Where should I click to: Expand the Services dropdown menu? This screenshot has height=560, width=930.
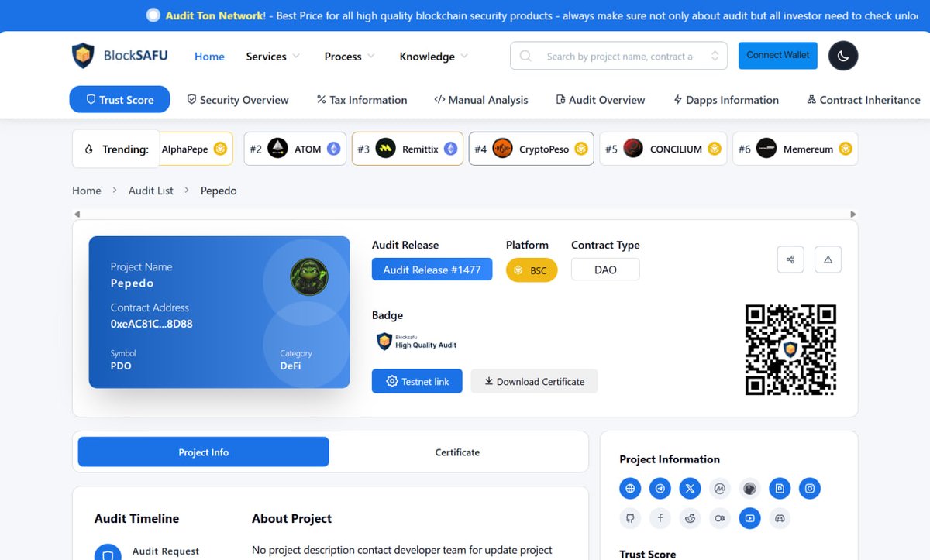(x=273, y=57)
